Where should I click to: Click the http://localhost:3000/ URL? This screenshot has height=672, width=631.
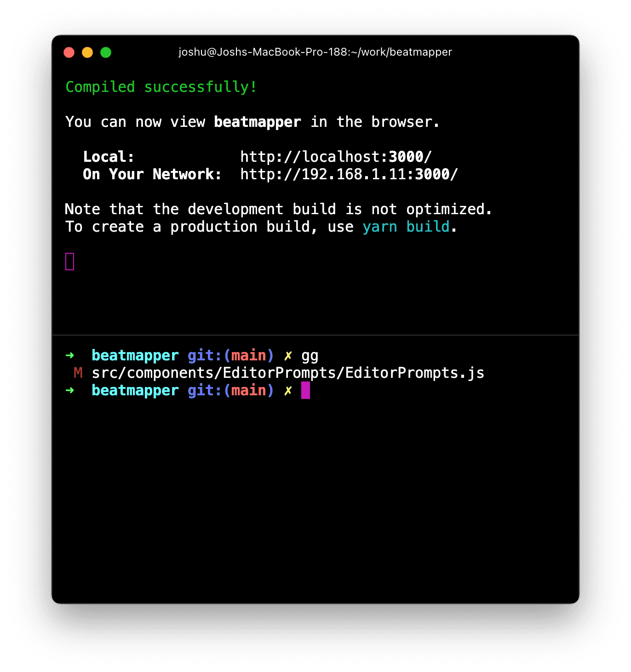(335, 156)
